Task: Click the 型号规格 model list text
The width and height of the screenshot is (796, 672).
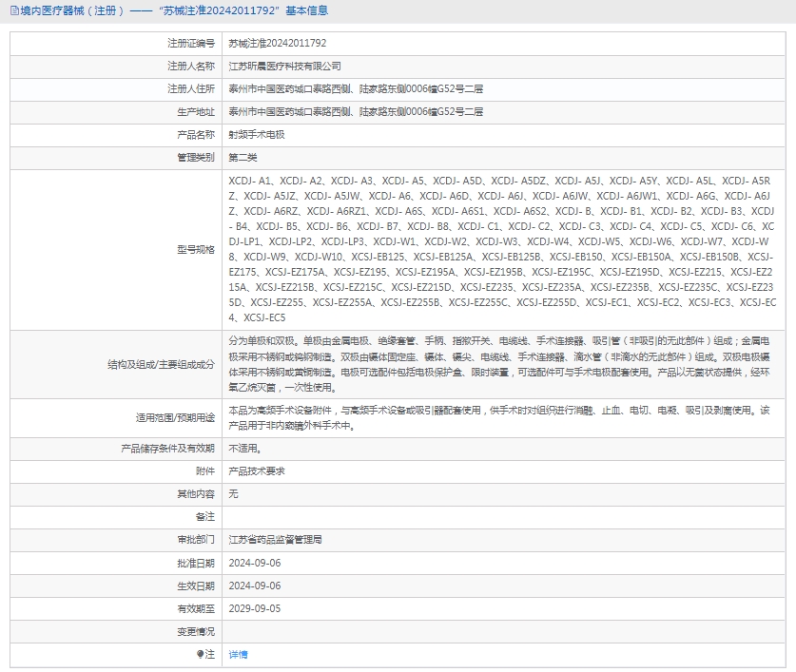Action: pyautogui.click(x=502, y=249)
